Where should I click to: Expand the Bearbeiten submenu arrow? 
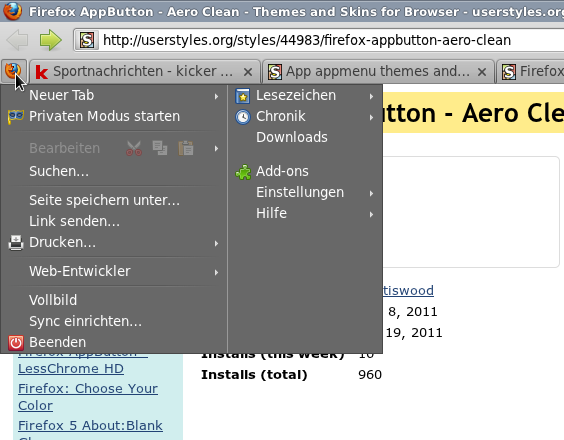tap(216, 149)
